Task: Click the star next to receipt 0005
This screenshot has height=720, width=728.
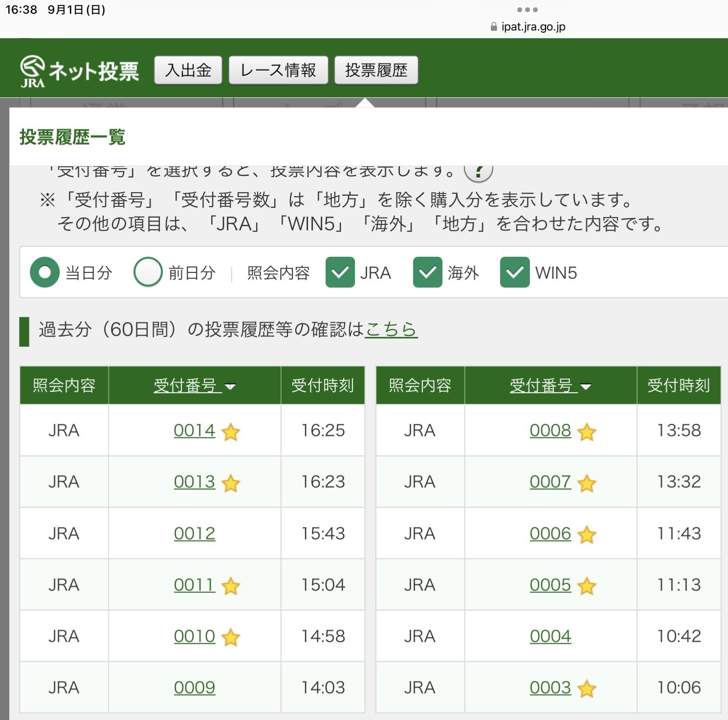Action: pyautogui.click(x=587, y=586)
